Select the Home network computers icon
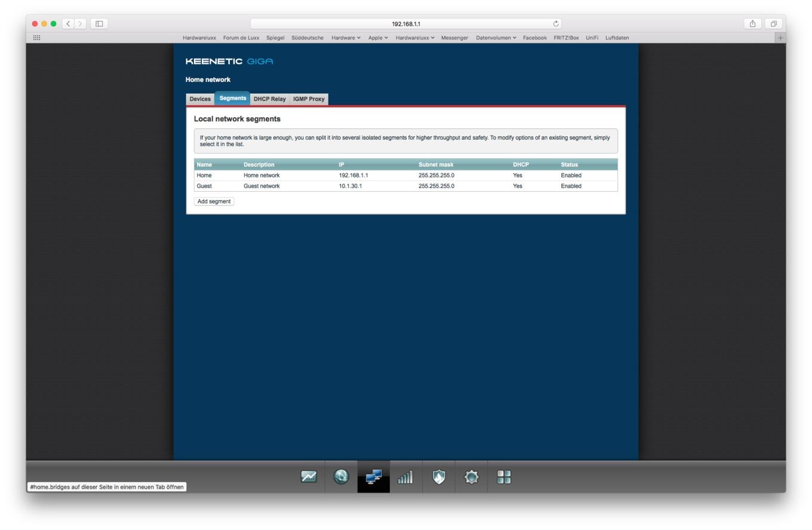Image resolution: width=812 pixels, height=530 pixels. click(374, 477)
